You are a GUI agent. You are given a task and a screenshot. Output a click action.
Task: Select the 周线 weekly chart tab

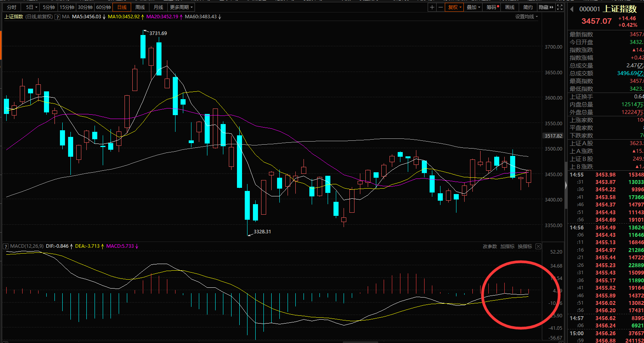(x=140, y=7)
